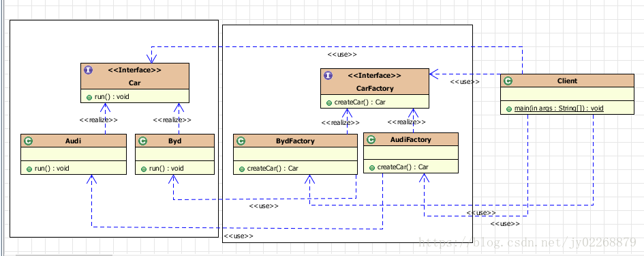The image size is (644, 256).
Task: Click 'createCar() : Car' in BydFactory class
Action: pos(273,169)
